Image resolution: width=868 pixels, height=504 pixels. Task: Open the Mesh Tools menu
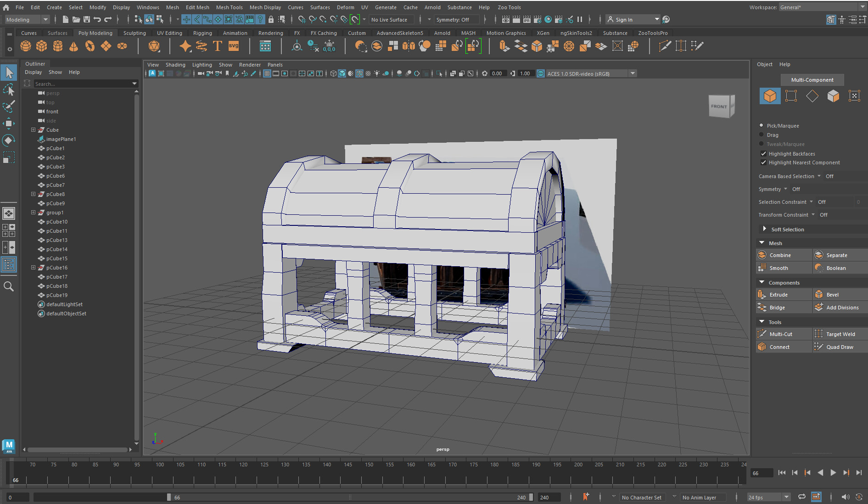(x=229, y=7)
